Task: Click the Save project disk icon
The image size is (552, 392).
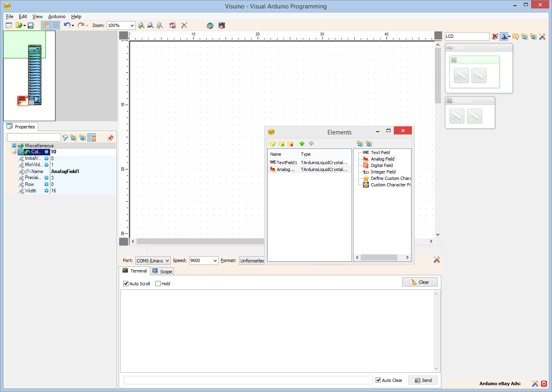Action: [x=31, y=25]
